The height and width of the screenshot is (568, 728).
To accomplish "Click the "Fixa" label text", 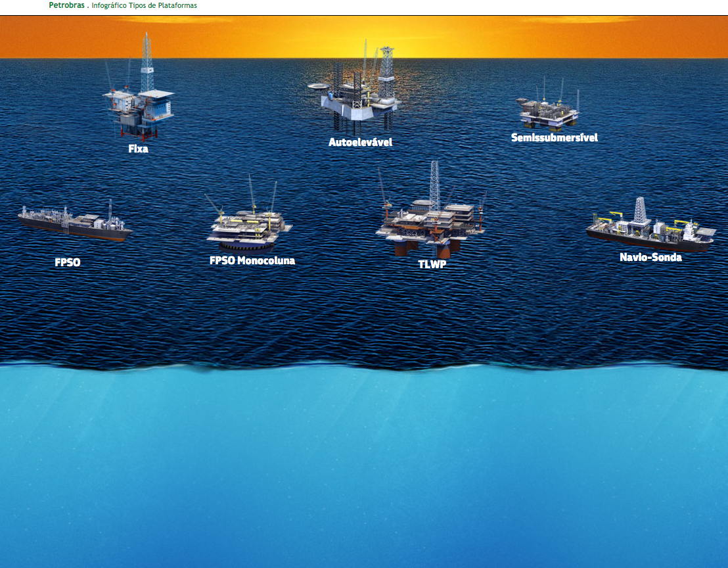I will tap(138, 149).
